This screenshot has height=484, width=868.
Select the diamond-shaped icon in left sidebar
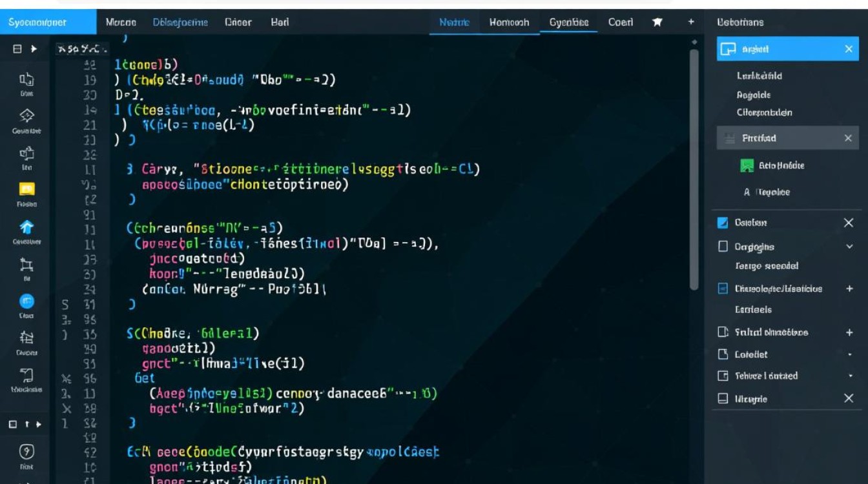tap(26, 116)
